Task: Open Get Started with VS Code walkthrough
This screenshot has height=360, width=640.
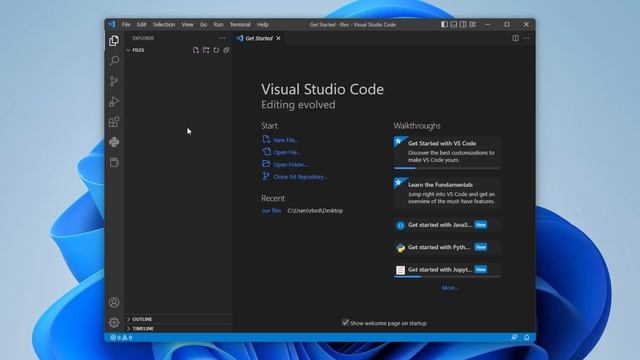Action: [x=447, y=152]
